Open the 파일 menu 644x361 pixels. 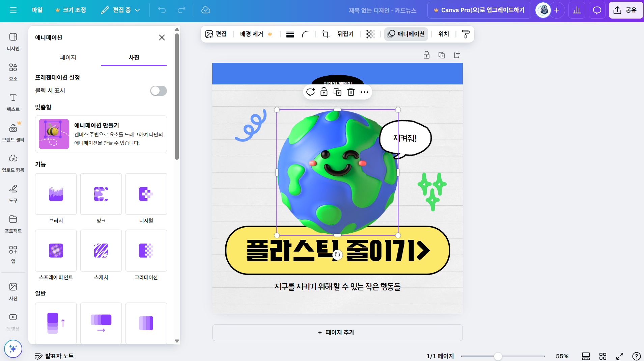click(x=37, y=10)
